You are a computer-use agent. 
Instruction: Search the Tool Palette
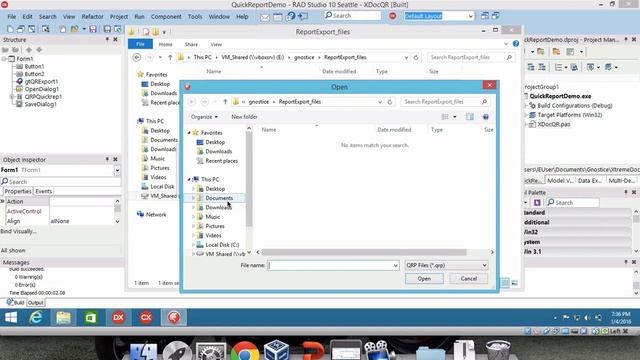pyautogui.click(x=573, y=202)
